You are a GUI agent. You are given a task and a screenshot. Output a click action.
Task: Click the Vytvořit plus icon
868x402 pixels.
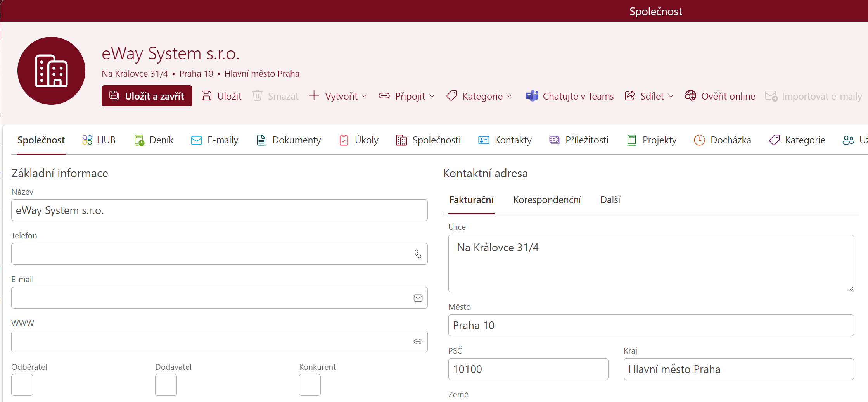pyautogui.click(x=314, y=95)
